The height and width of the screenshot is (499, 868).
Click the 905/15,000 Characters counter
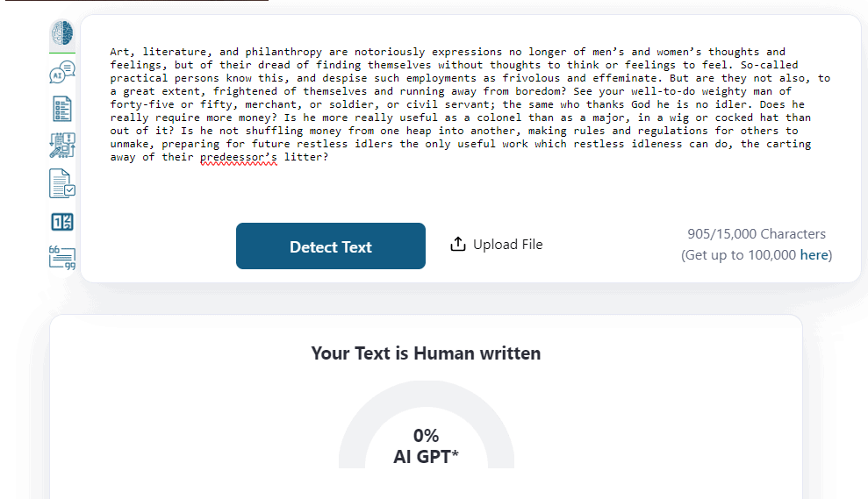click(x=757, y=234)
